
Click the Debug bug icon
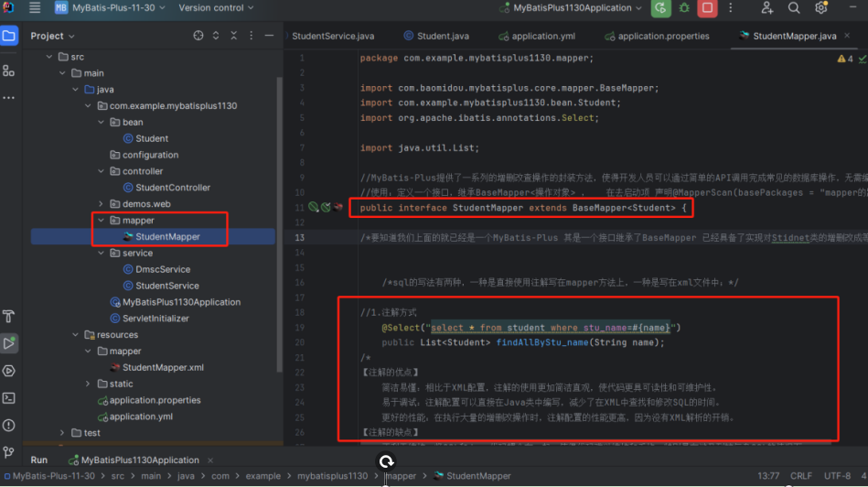pos(684,7)
